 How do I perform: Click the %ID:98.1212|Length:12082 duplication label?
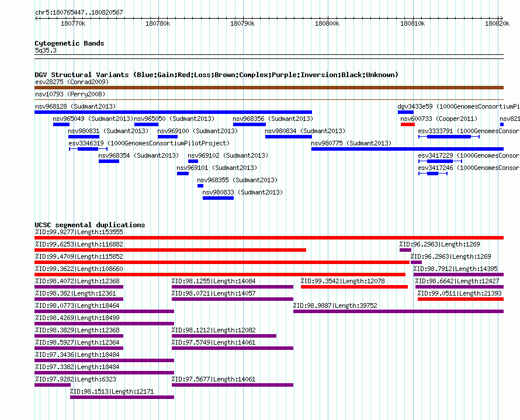214,330
